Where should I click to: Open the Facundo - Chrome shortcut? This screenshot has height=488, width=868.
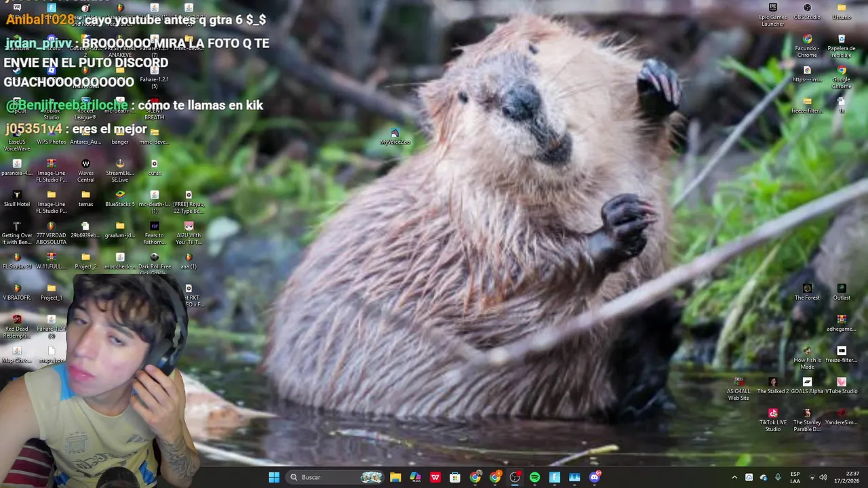807,45
